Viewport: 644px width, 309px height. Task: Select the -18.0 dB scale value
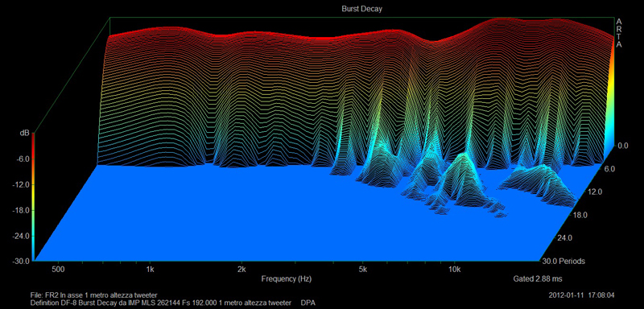(x=21, y=210)
